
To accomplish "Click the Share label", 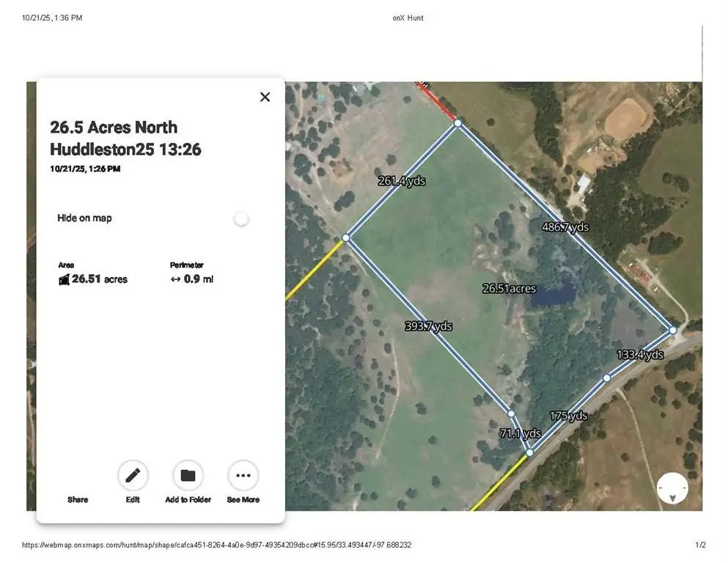I will pos(78,500).
